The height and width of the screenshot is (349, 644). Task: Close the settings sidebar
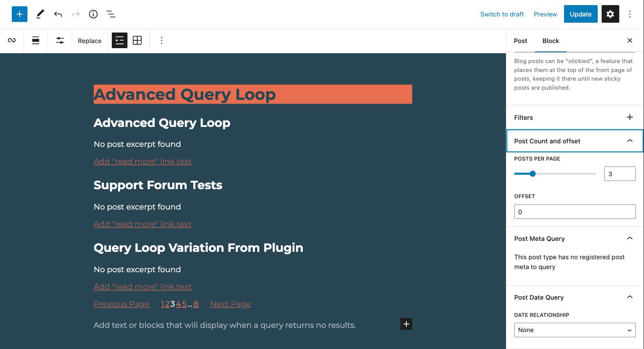tap(630, 40)
